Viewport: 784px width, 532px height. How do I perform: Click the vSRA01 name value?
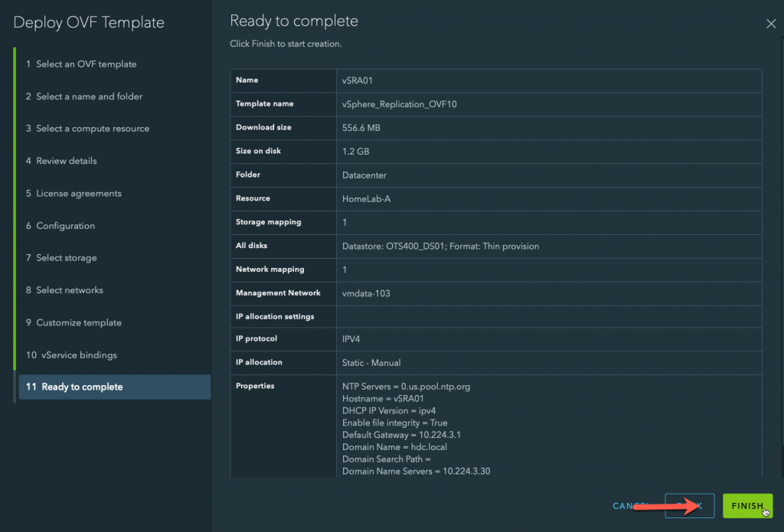point(357,80)
